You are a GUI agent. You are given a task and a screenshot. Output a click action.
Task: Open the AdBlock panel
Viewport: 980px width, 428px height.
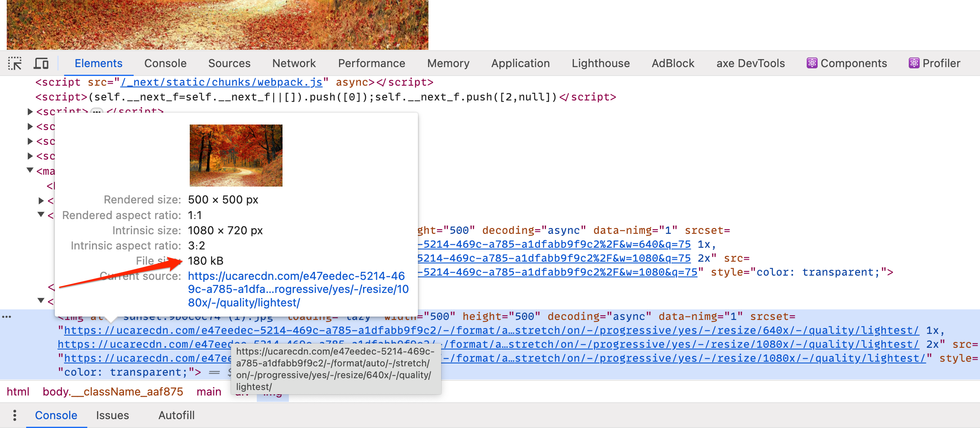click(673, 63)
